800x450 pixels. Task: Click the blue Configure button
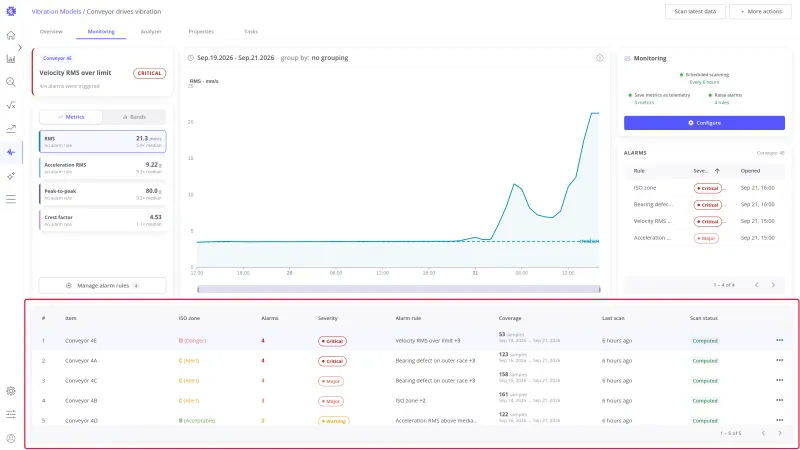tap(704, 122)
